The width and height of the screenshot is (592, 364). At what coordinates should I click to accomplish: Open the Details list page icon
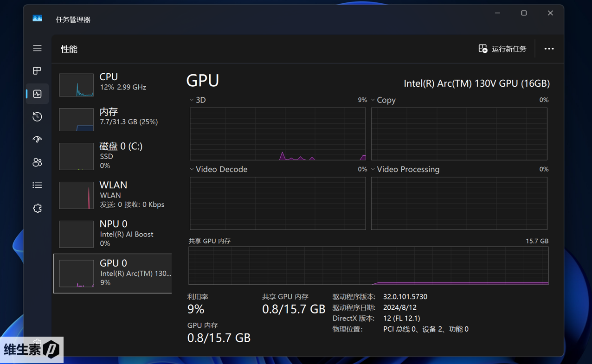click(x=37, y=185)
